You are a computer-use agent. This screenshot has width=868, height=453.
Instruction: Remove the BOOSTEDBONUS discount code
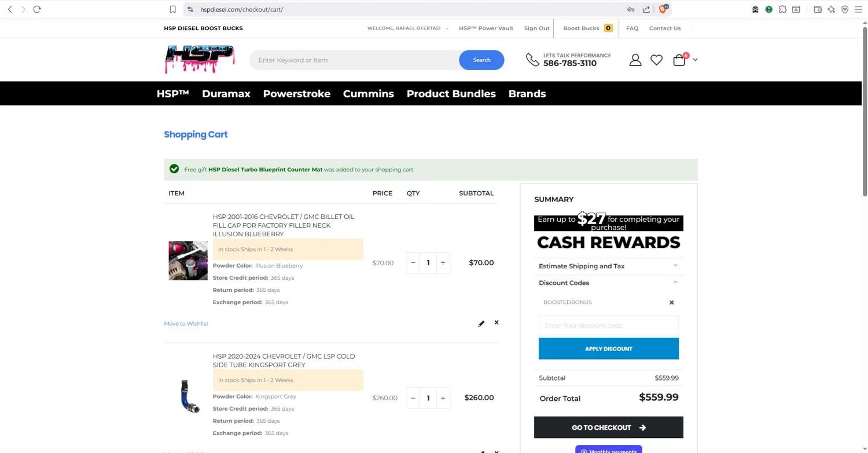[672, 302]
